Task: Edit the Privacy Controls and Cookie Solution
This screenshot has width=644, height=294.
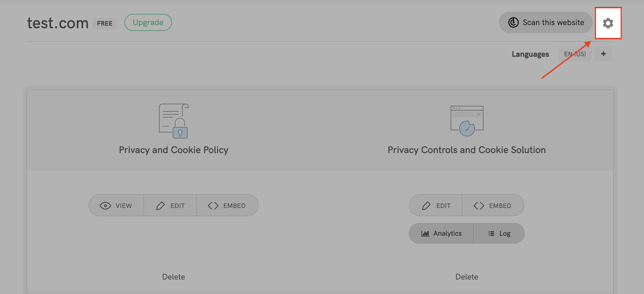Action: tap(436, 205)
